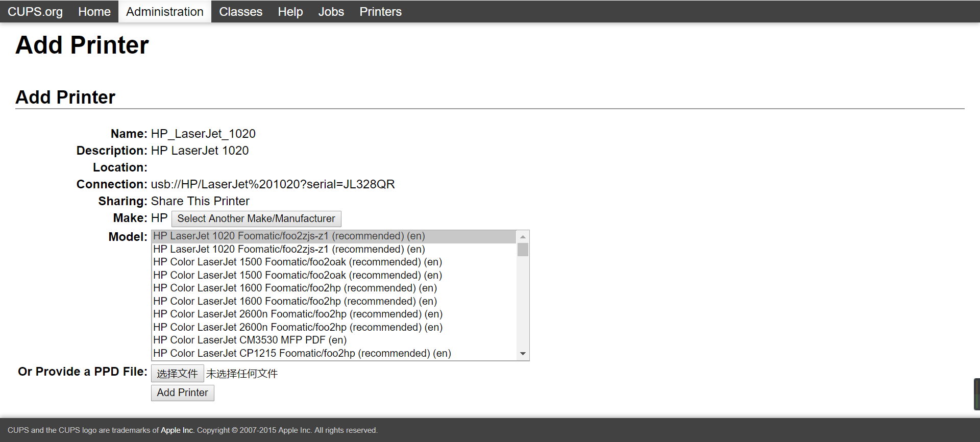Click the 选择文件 choose file button
The width and height of the screenshot is (980, 442).
coord(177,374)
